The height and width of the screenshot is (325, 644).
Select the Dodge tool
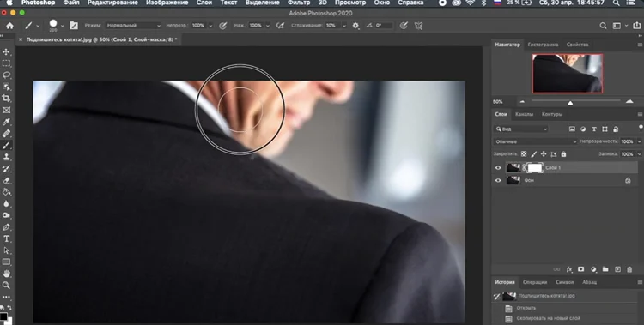7,215
